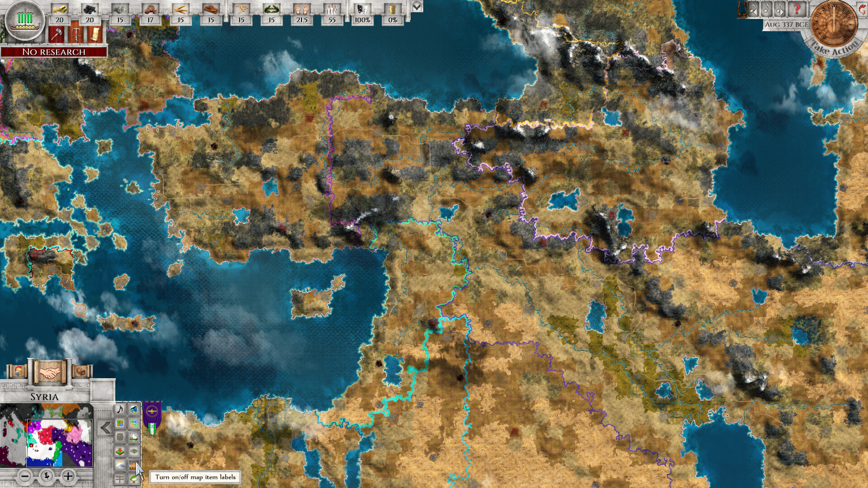Skip to next music track with the note arrow
Viewport: 868px width, 488px height.
point(779,10)
